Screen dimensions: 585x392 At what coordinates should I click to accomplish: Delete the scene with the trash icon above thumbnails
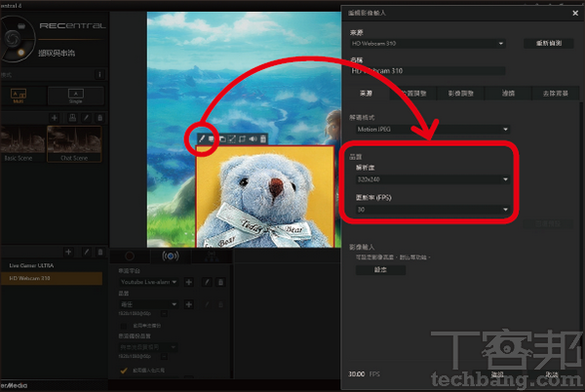click(x=100, y=118)
